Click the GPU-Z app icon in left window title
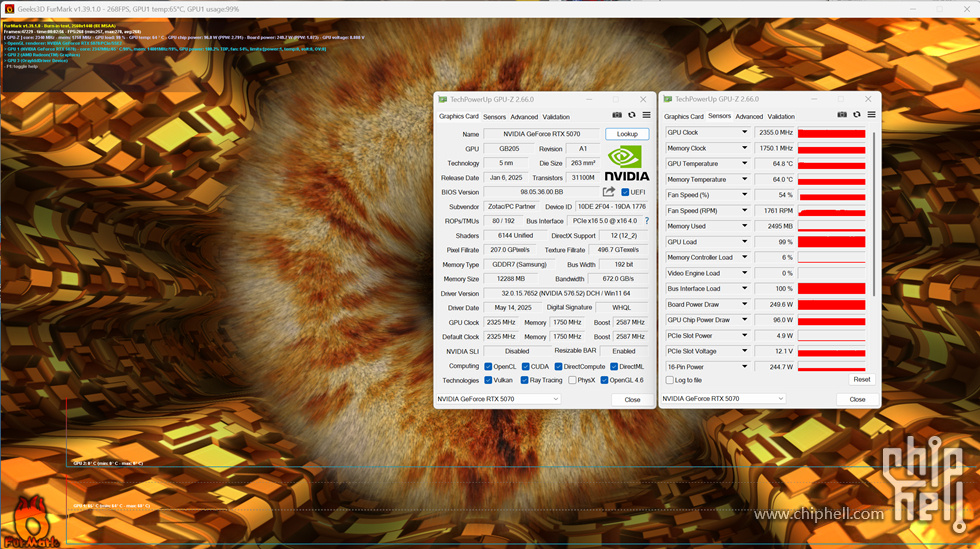The image size is (980, 549). [x=442, y=99]
